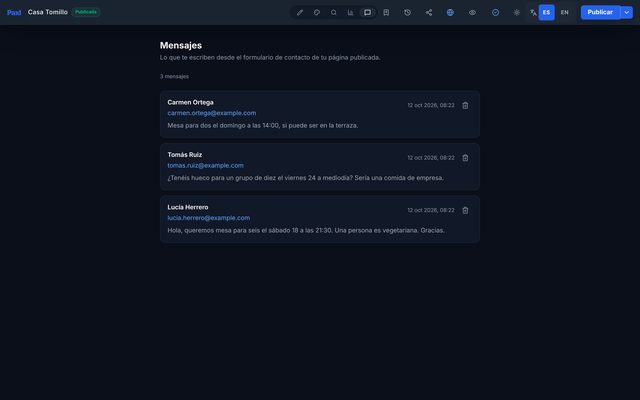The image size is (640, 400).
Task: Click the '3 mensajes' count
Action: tap(174, 76)
